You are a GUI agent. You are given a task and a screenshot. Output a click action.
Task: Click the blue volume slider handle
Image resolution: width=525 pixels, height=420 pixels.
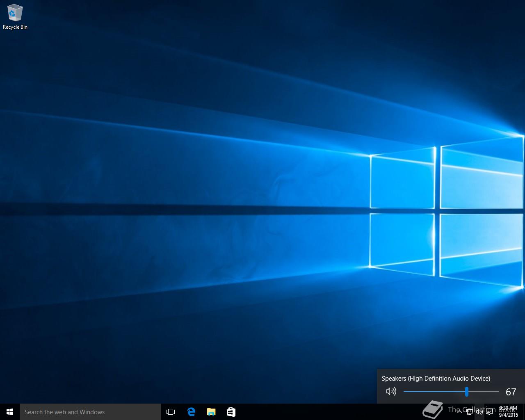coord(467,392)
